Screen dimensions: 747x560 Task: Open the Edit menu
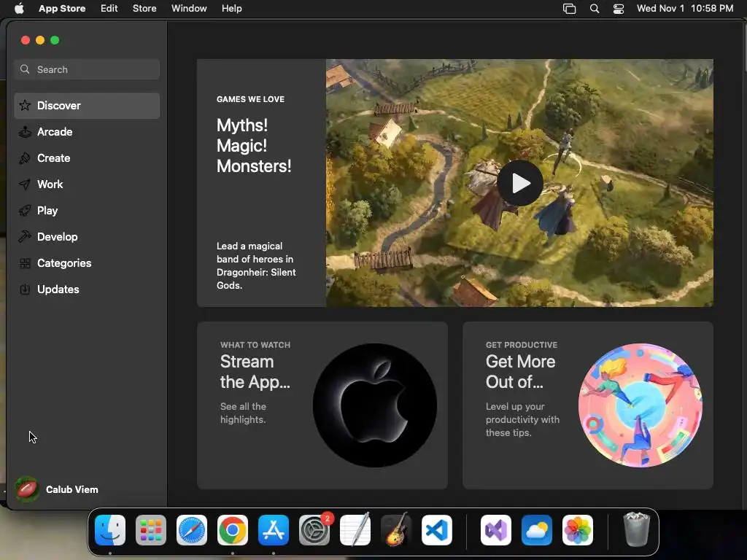[x=109, y=9]
